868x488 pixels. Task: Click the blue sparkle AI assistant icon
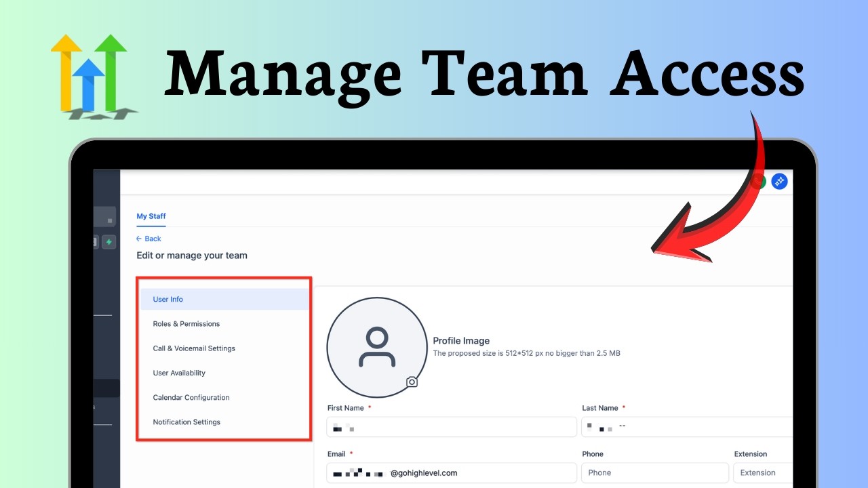(x=779, y=181)
